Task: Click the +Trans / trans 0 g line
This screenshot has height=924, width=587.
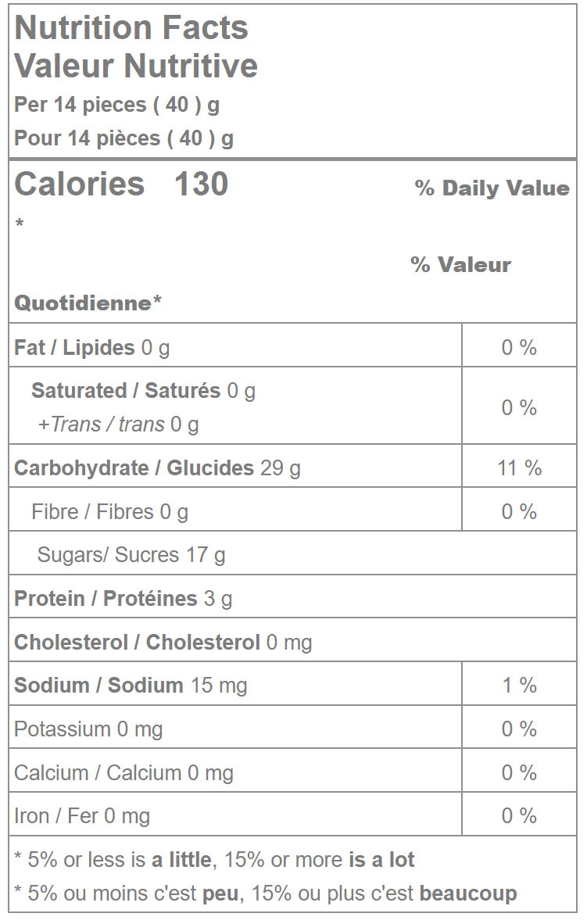Action: pyautogui.click(x=118, y=424)
